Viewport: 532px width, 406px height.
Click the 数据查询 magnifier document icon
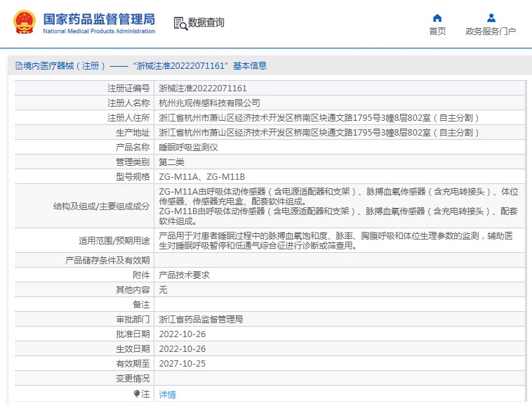(180, 23)
